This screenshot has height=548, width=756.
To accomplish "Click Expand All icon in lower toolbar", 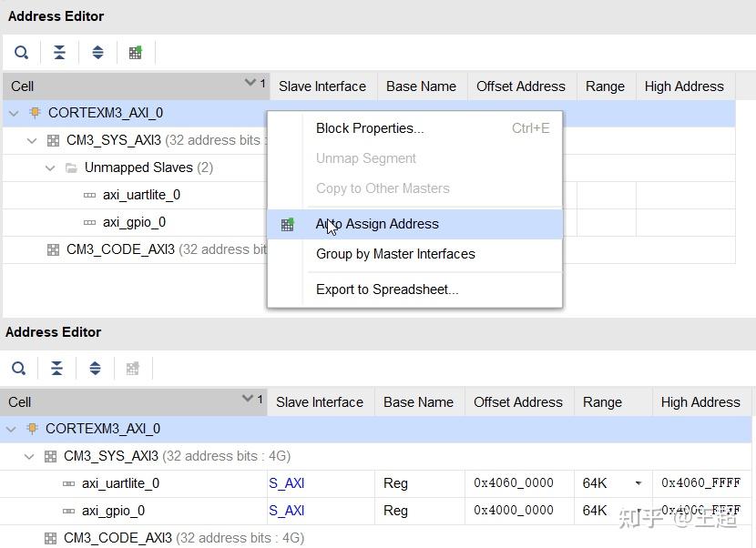I will pyautogui.click(x=95, y=369).
